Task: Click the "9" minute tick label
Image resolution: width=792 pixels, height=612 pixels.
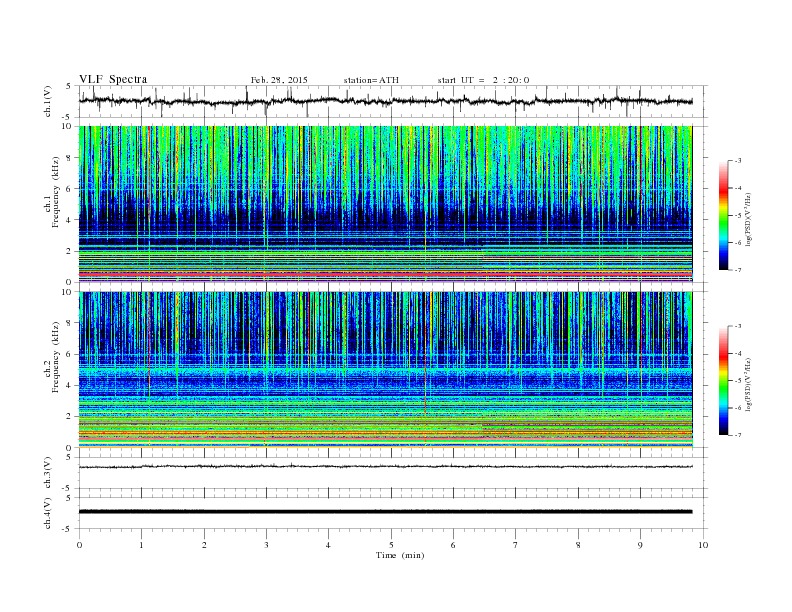Action: click(640, 545)
